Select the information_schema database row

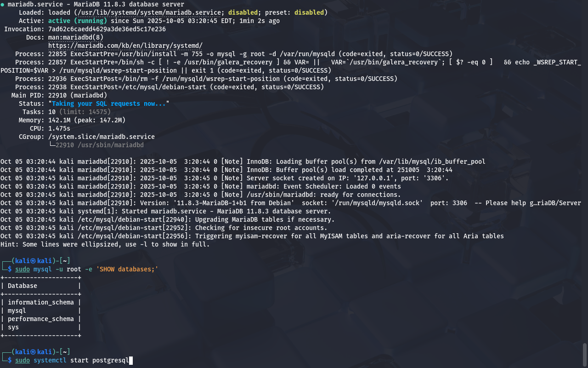pos(40,302)
